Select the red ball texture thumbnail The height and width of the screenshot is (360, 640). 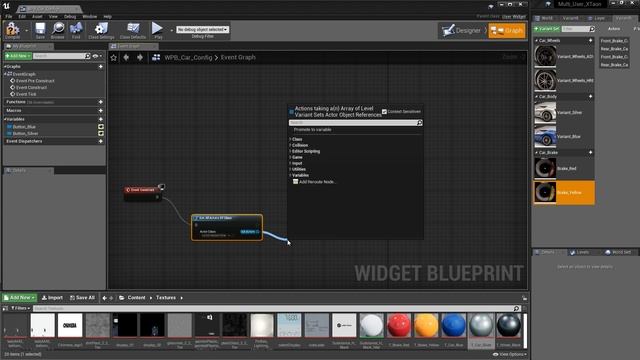pos(399,325)
